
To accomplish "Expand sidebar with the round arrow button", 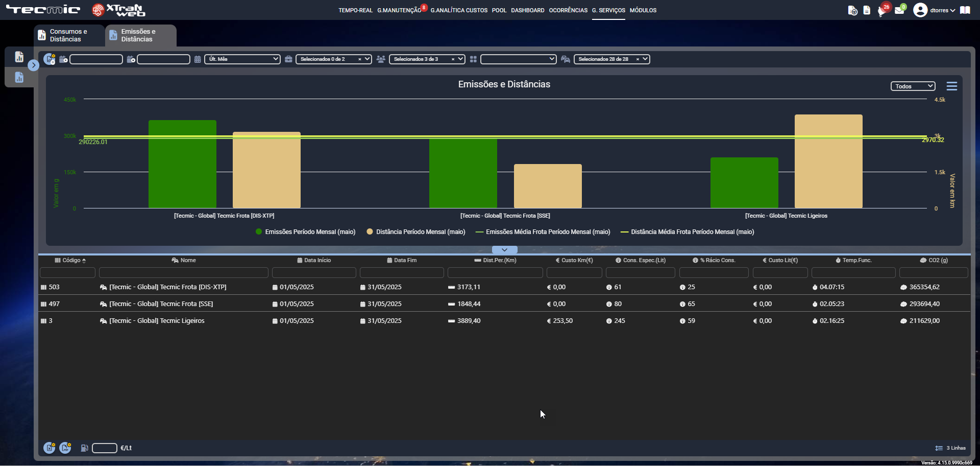I will (x=34, y=65).
